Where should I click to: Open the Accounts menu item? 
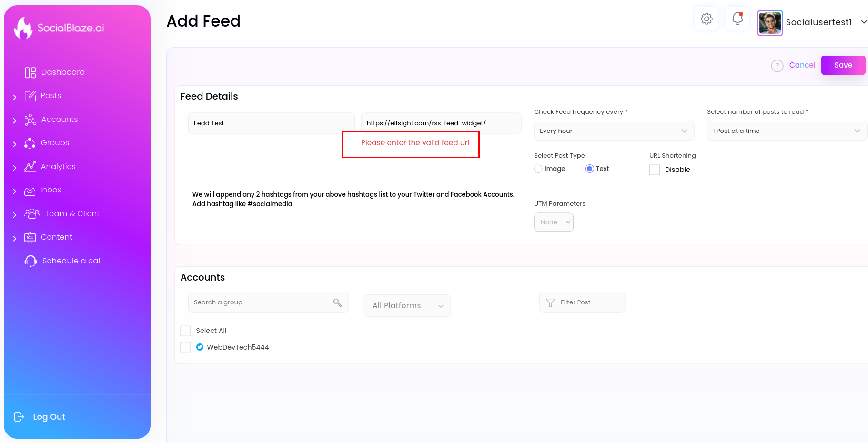(x=60, y=120)
